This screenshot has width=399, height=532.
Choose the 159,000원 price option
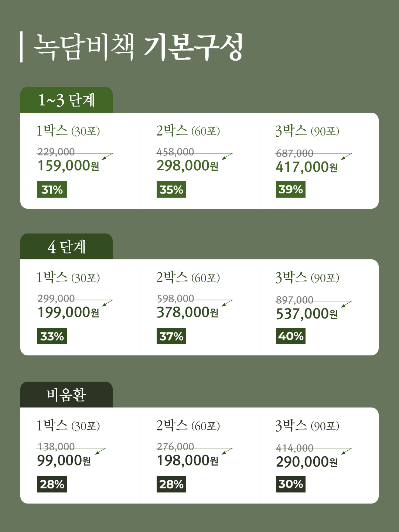(x=68, y=166)
